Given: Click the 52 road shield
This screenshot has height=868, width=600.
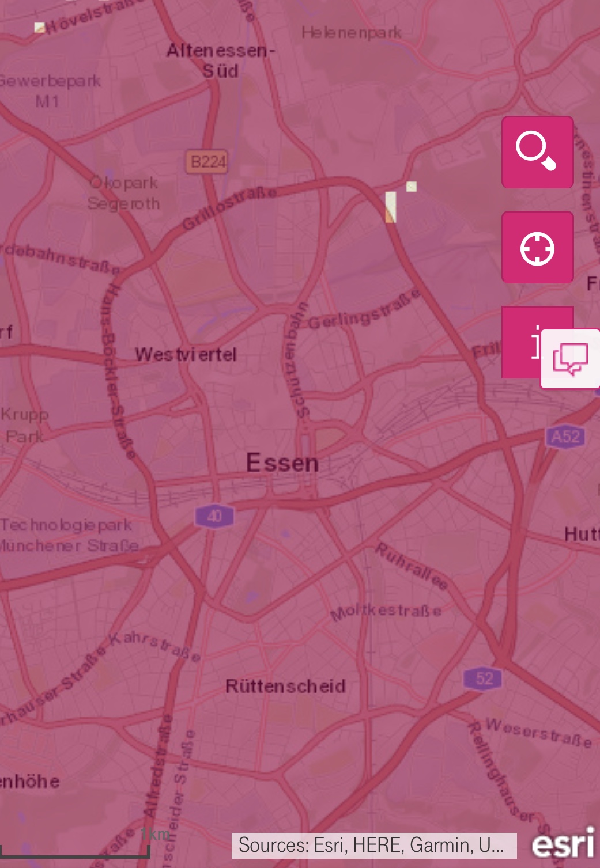Looking at the screenshot, I should pos(484,678).
